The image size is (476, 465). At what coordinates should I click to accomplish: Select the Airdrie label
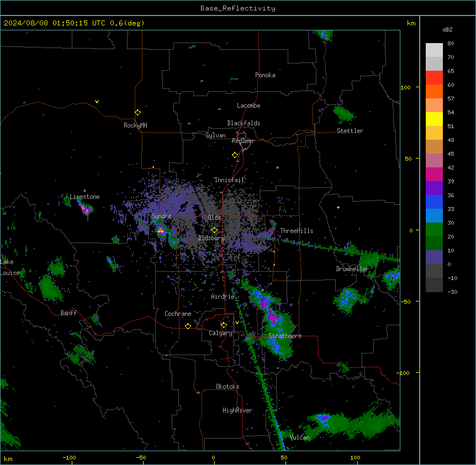tap(223, 297)
